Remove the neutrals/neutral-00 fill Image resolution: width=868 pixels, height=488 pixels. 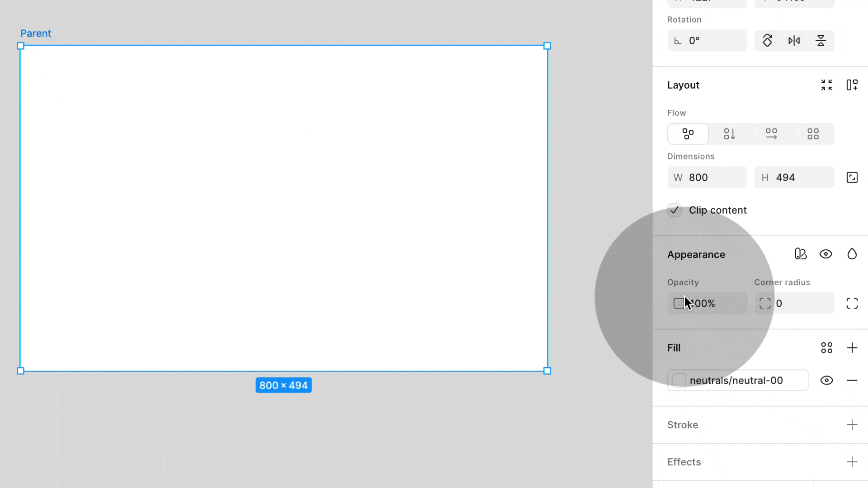click(852, 380)
